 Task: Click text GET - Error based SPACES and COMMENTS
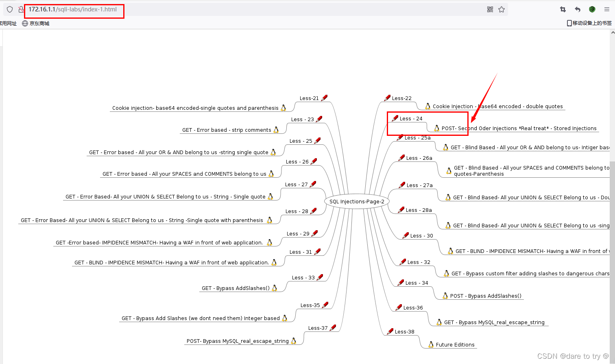point(184,174)
